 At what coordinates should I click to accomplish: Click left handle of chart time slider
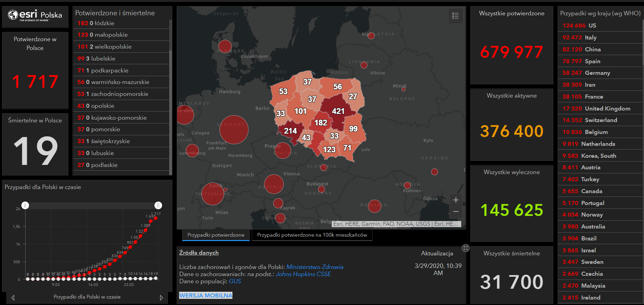pos(25,205)
